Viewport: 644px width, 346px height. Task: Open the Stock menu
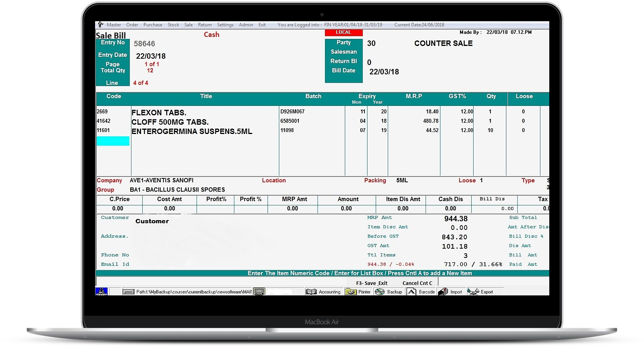point(173,25)
